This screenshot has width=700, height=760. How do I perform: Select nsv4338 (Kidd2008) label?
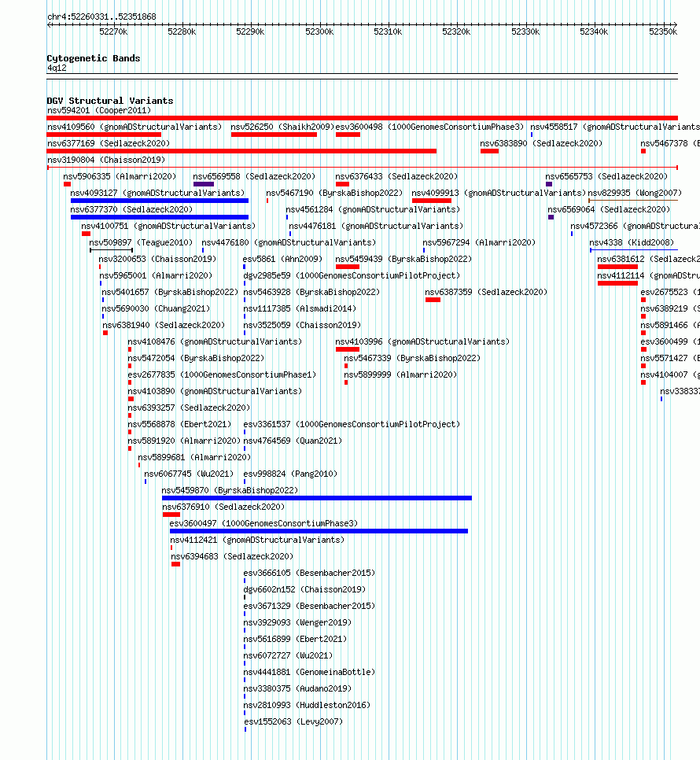point(632,242)
